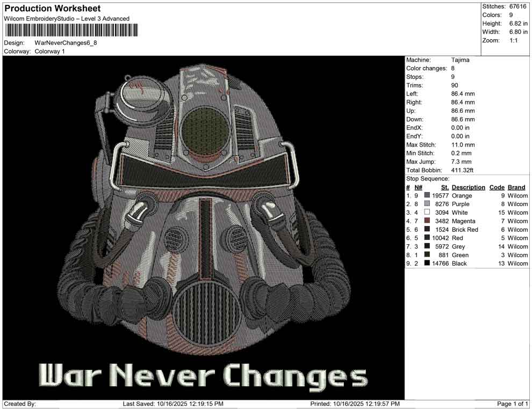Click the Left value '86.4 mm'
The height and width of the screenshot is (409, 532).
pos(463,94)
